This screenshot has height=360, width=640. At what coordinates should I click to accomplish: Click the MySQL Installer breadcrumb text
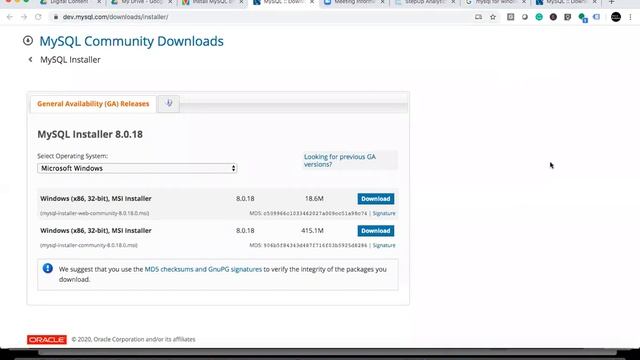point(70,60)
